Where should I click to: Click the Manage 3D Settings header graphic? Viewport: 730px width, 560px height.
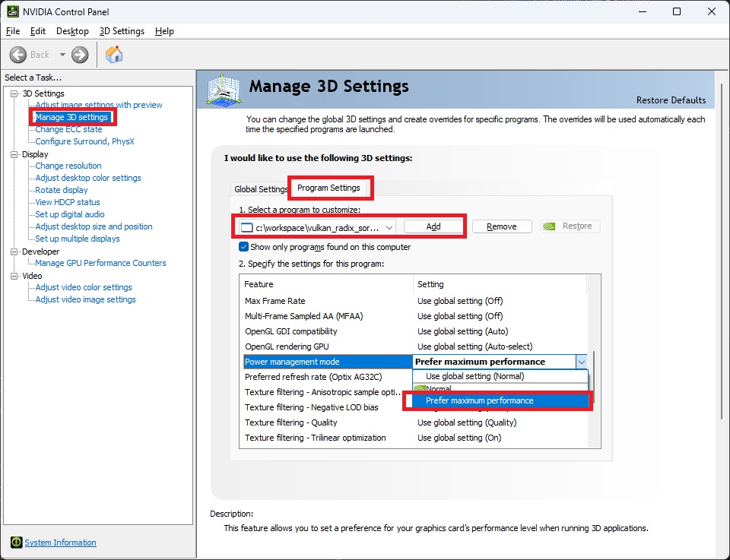click(x=224, y=89)
